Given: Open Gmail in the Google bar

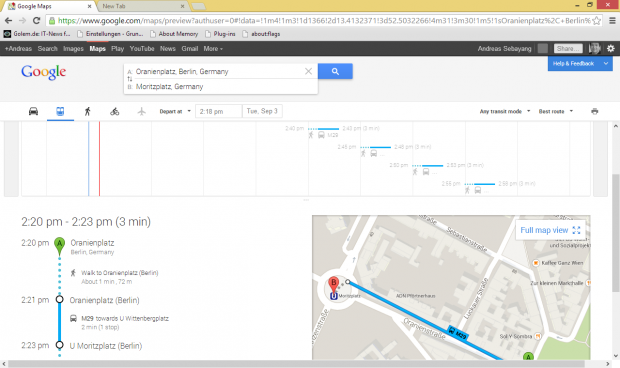Looking at the screenshot, I should (x=190, y=49).
